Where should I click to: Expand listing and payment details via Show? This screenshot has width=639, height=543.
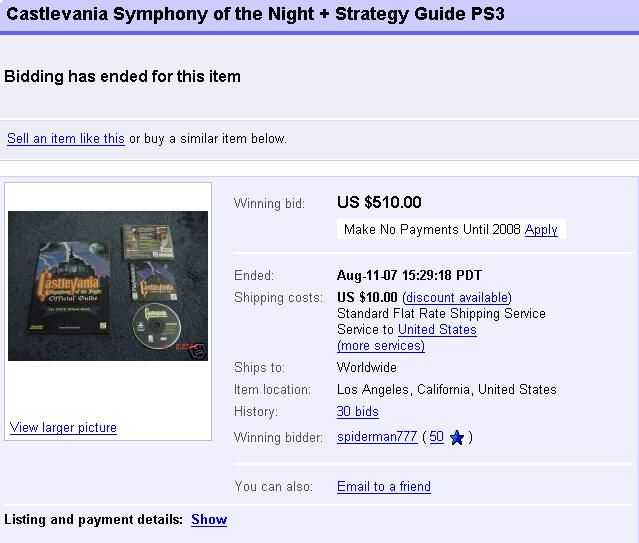coord(209,519)
